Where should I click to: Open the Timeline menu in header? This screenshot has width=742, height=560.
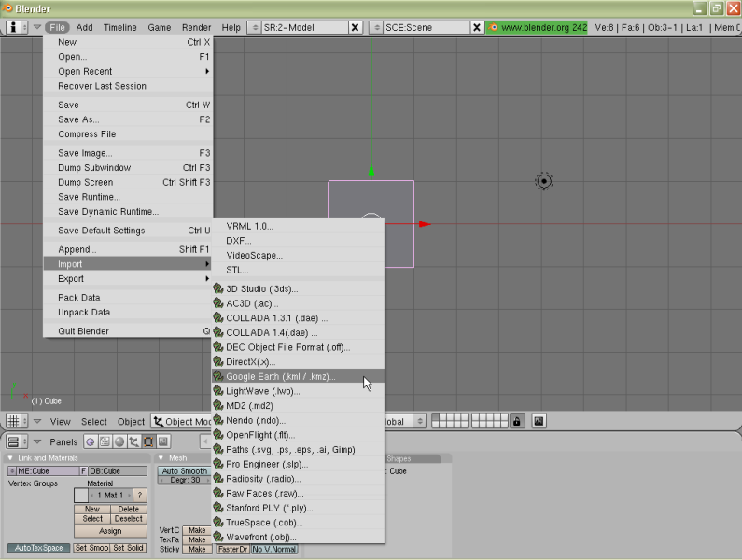point(119,27)
